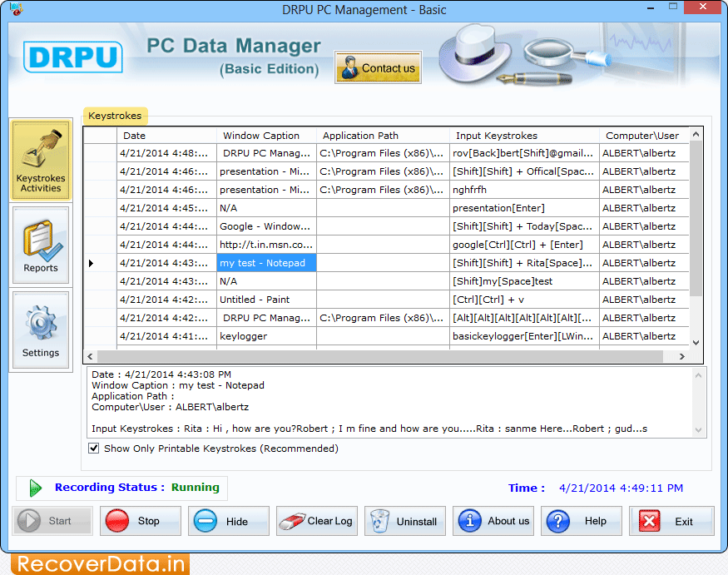Open the About us dialog
This screenshot has width=728, height=575.
(x=493, y=521)
